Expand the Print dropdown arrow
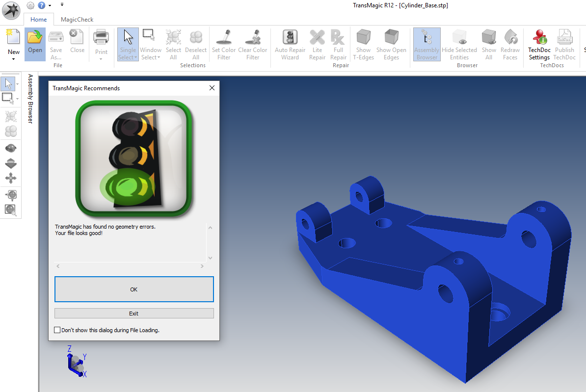Screen dimensions: 586x392 coord(101,59)
